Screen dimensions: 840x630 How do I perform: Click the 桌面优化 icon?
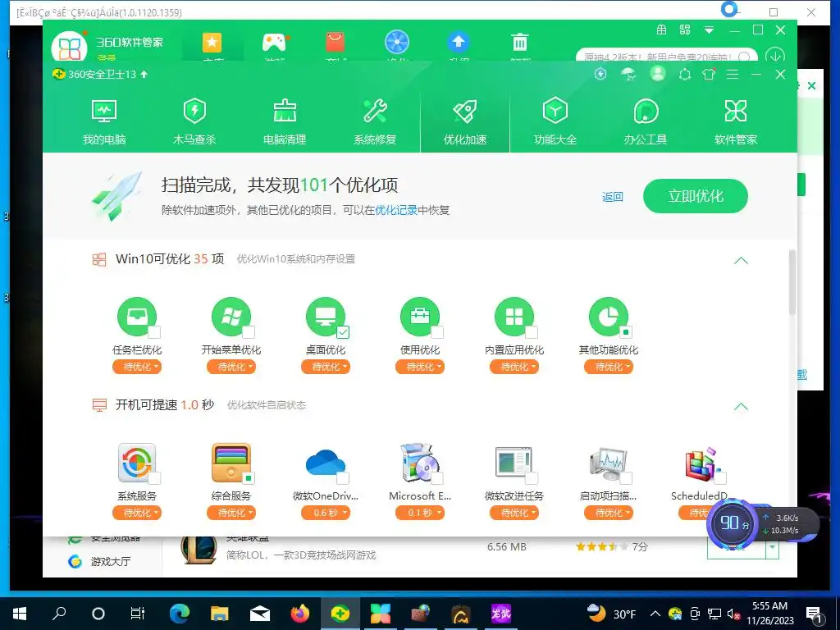(x=325, y=317)
